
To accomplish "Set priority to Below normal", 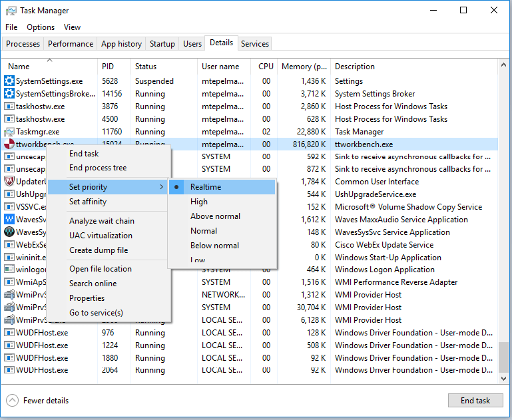I will click(x=222, y=246).
